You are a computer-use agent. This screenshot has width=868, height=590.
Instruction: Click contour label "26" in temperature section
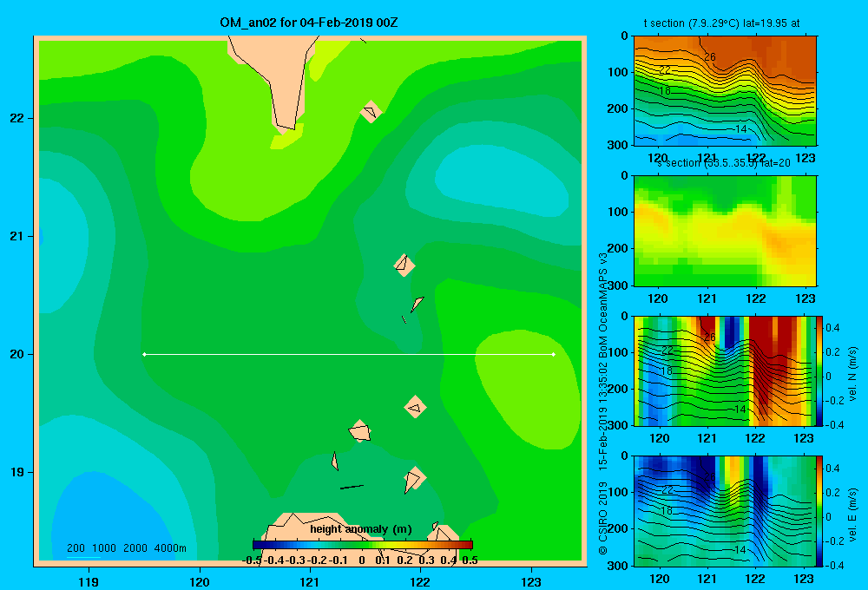click(x=710, y=57)
